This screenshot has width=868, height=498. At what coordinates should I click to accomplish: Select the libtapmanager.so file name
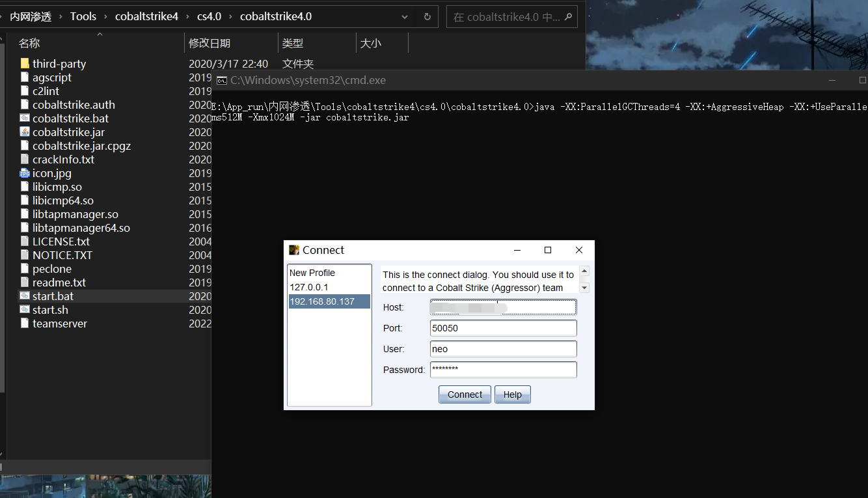pyautogui.click(x=75, y=214)
